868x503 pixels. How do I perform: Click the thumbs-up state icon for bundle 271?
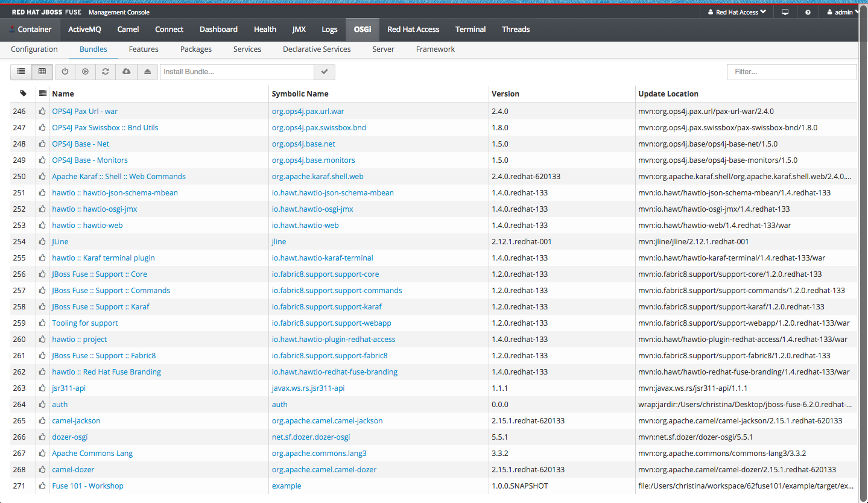42,486
